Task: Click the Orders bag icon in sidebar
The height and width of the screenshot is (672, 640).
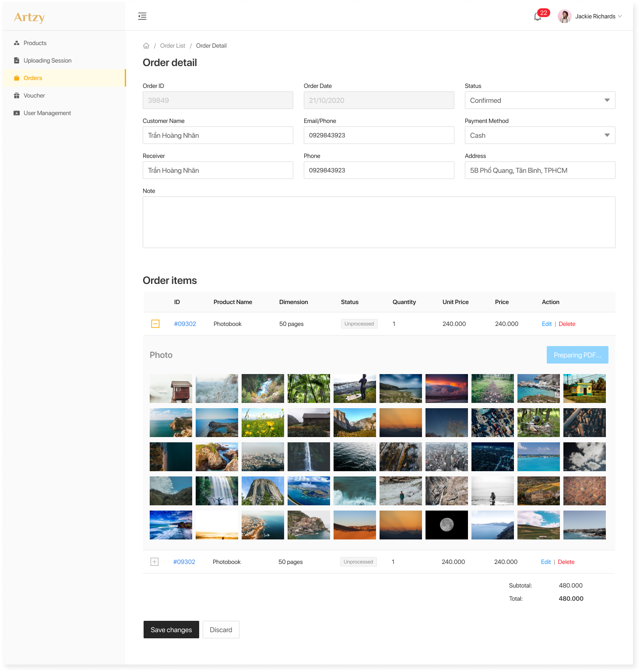Action: [x=17, y=78]
